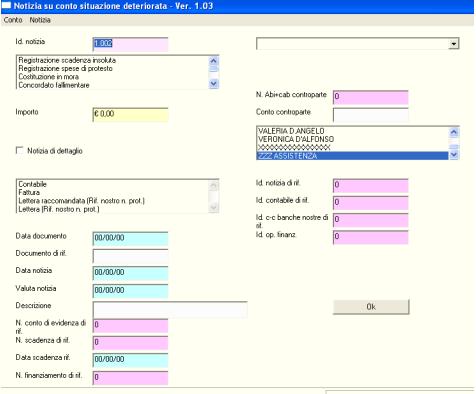Click the Id. c-c banche nostre field
This screenshot has height=394, width=476.
pos(371,220)
